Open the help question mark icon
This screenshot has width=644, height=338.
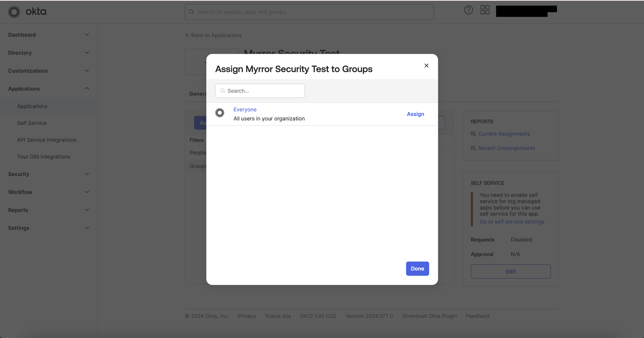tap(468, 10)
